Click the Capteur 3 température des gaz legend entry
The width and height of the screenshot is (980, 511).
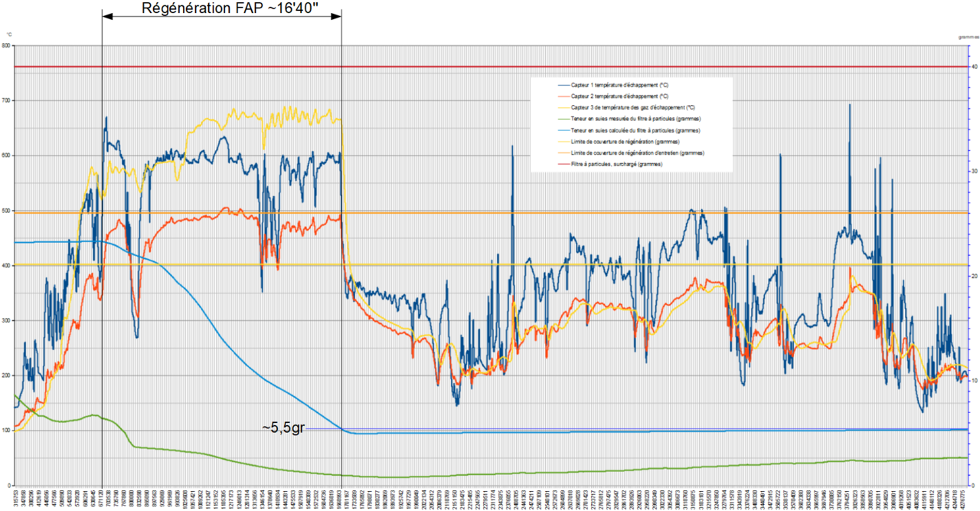click(633, 107)
